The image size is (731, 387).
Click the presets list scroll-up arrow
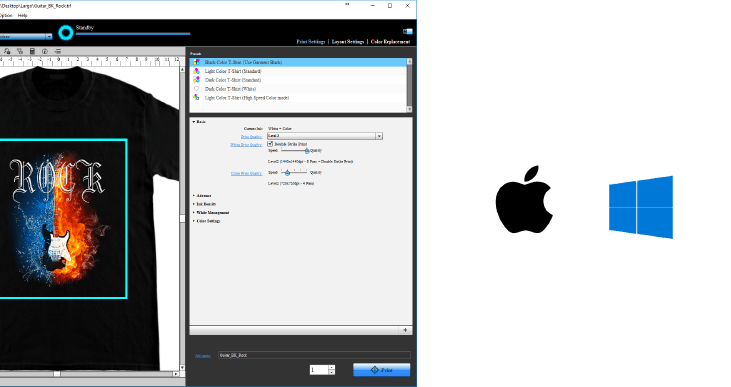coord(409,61)
